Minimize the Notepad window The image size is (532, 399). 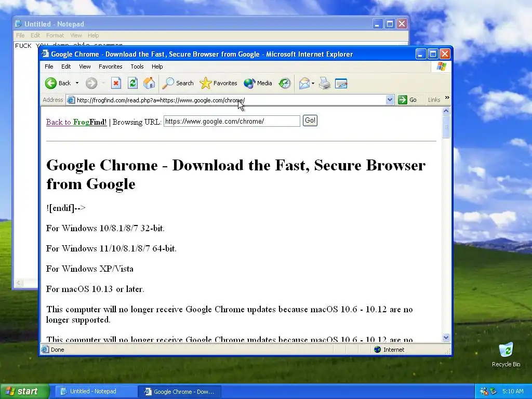[378, 24]
